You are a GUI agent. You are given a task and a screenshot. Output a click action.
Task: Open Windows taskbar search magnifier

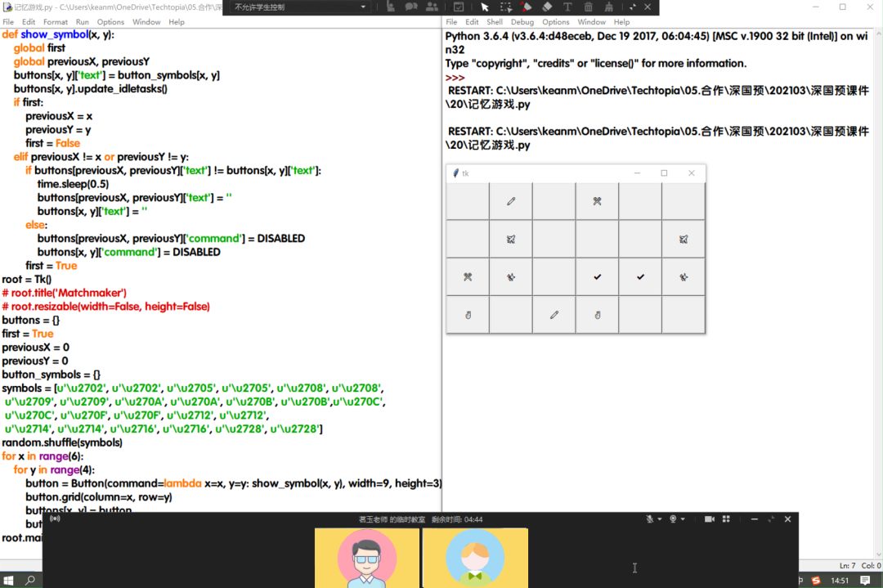30,580
